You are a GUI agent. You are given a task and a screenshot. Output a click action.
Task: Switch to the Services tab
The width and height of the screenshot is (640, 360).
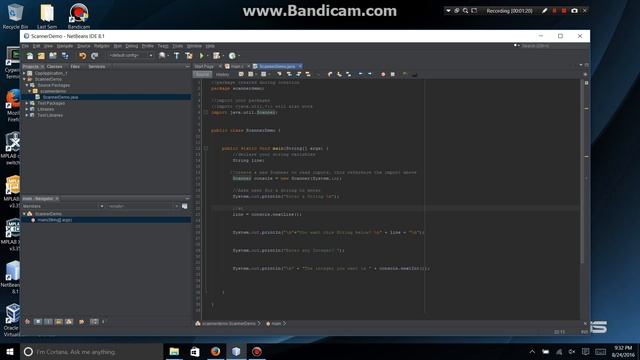pos(97,67)
